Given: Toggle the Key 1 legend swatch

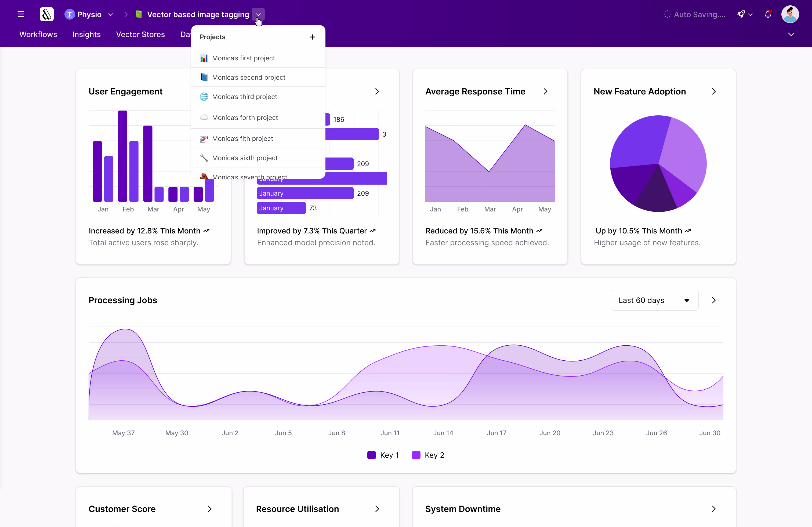Looking at the screenshot, I should (371, 455).
